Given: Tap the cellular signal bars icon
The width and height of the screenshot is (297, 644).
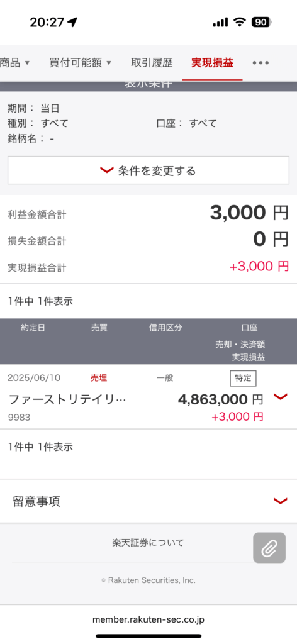Looking at the screenshot, I should point(220,23).
